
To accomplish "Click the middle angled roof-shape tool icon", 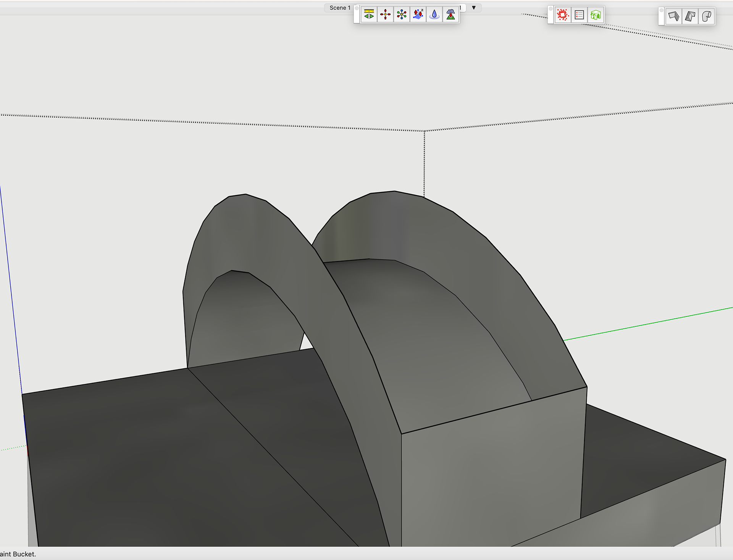I will coord(690,16).
